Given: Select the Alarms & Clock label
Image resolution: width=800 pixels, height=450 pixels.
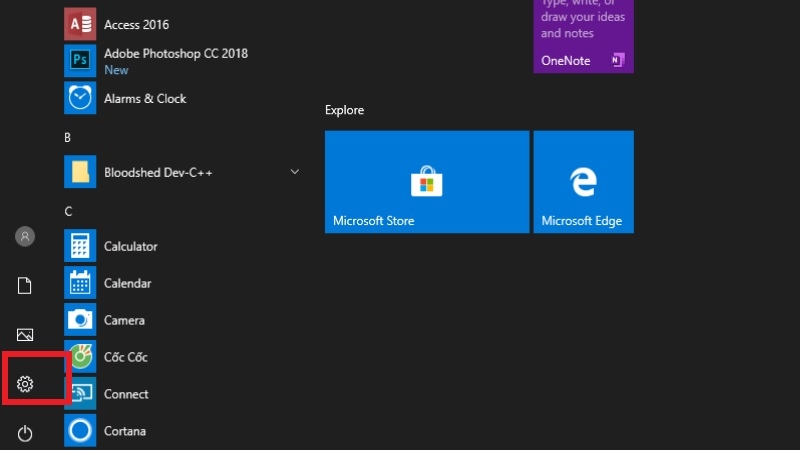Looking at the screenshot, I should [x=145, y=98].
